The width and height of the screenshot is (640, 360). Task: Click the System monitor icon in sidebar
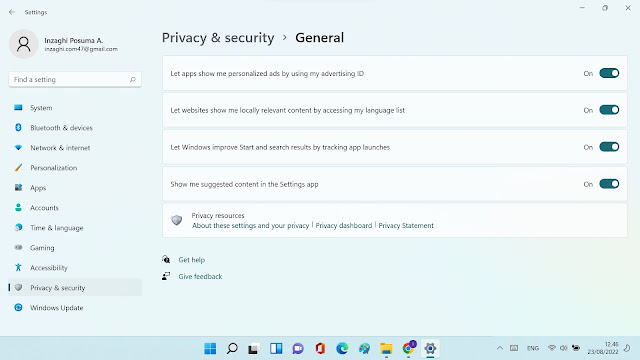click(18, 107)
